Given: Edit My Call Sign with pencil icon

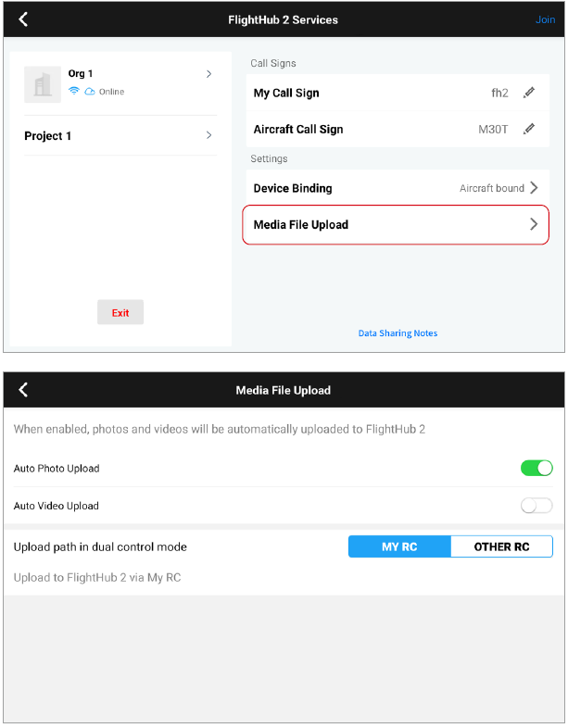Looking at the screenshot, I should click(x=529, y=93).
